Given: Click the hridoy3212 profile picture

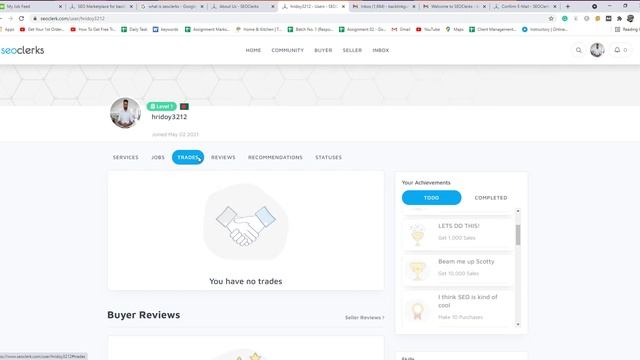Looking at the screenshot, I should (125, 113).
